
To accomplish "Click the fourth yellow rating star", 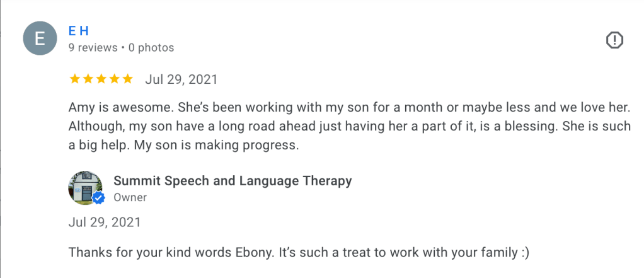I will [x=114, y=79].
